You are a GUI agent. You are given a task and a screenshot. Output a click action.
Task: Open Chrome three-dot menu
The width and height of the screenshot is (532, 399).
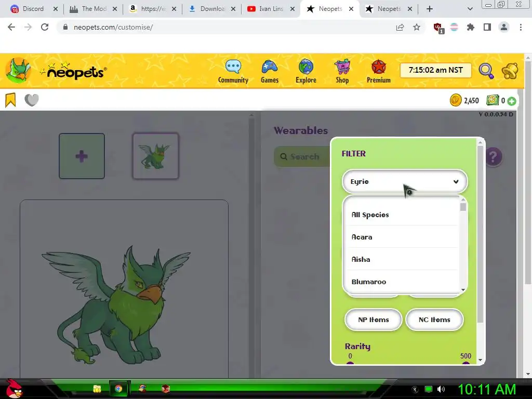(521, 27)
